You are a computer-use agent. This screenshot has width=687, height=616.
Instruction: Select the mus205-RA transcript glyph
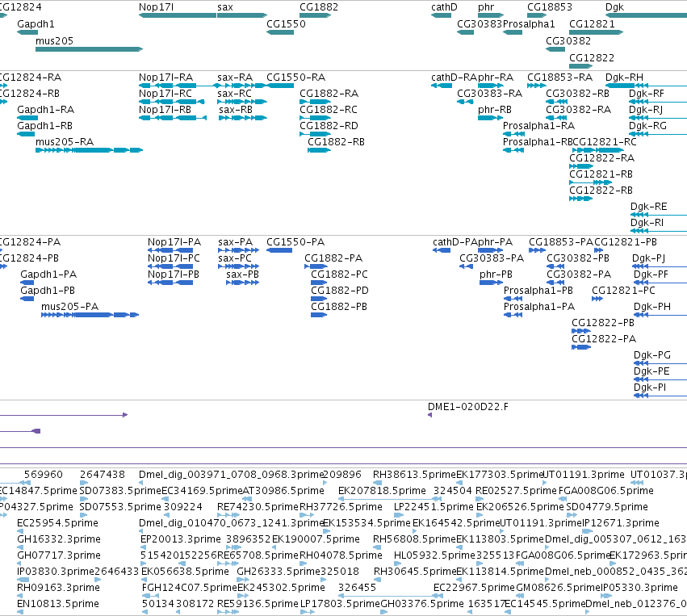coord(89,150)
